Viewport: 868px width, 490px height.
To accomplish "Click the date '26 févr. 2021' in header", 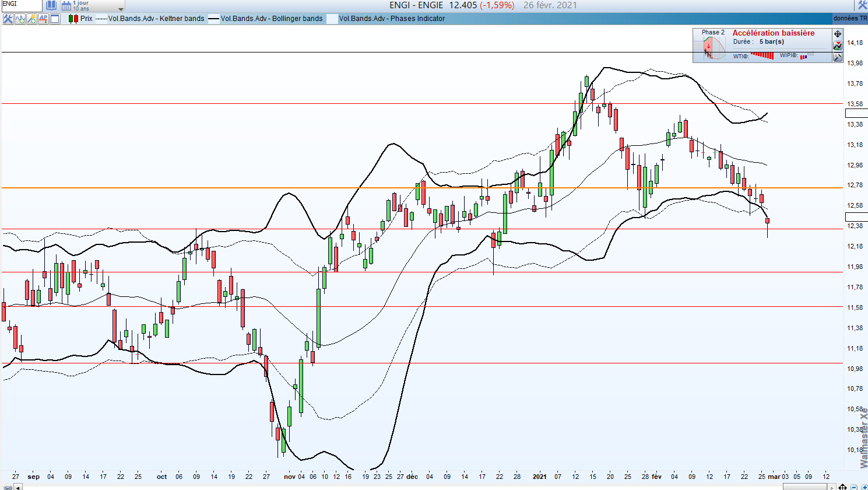I will (x=550, y=5).
